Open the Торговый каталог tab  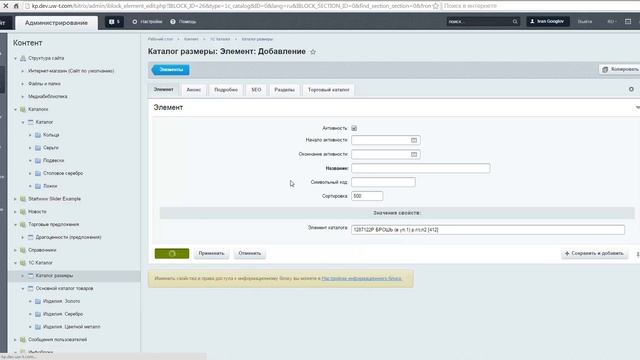(x=329, y=90)
